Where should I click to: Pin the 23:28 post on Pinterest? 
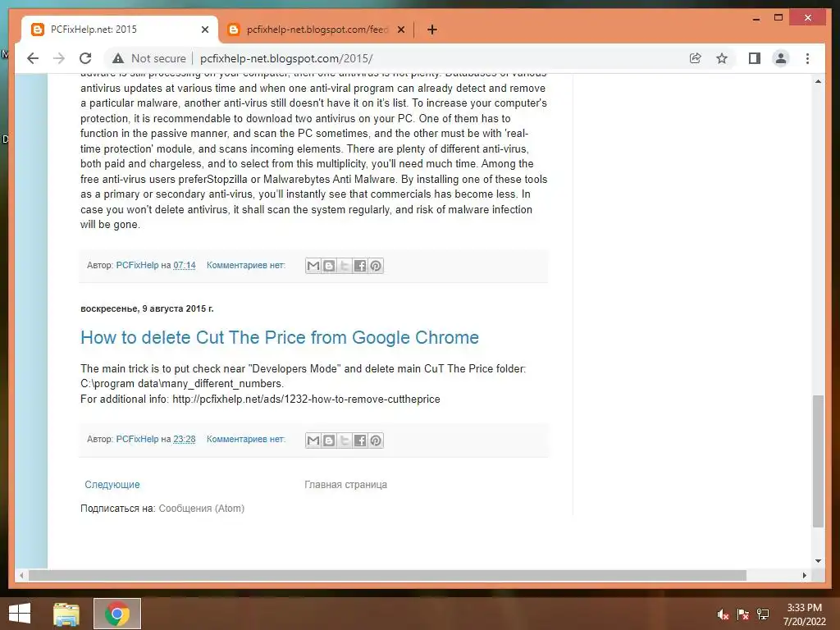point(376,441)
